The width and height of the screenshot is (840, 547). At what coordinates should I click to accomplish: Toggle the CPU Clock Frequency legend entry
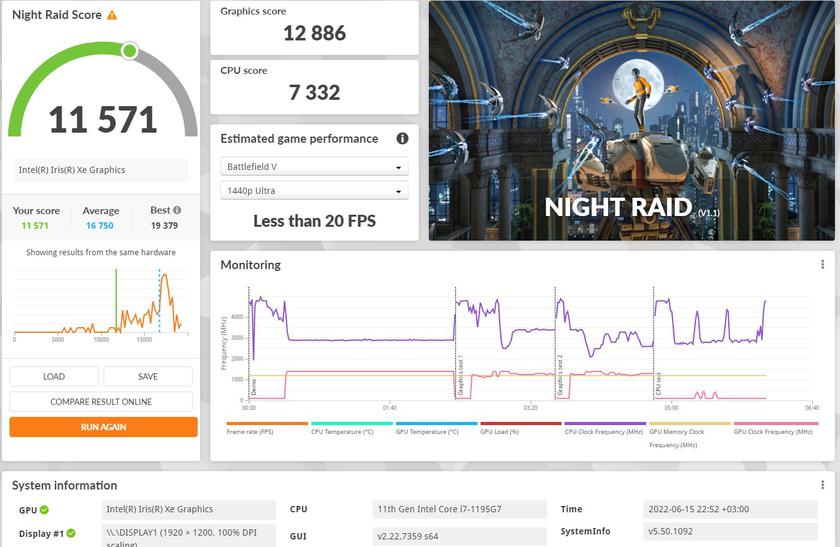pyautogui.click(x=604, y=431)
